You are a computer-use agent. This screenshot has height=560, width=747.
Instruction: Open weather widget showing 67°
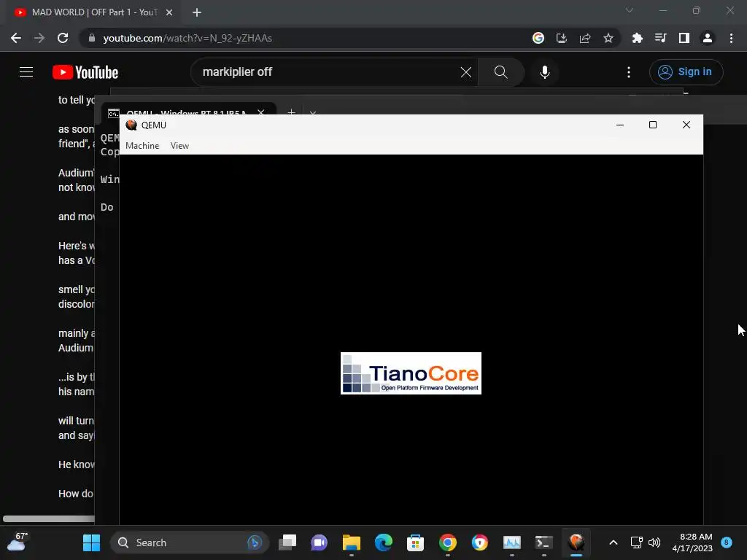18,542
